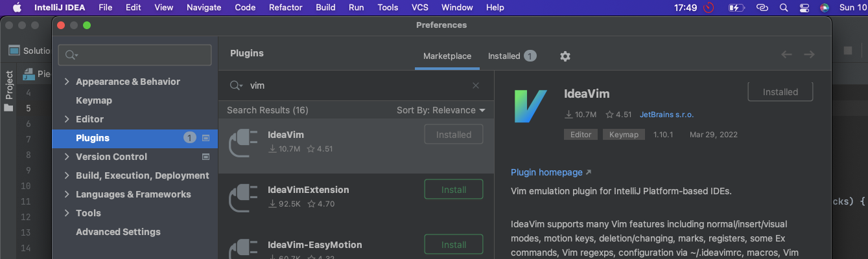Open the Build menu

point(325,8)
